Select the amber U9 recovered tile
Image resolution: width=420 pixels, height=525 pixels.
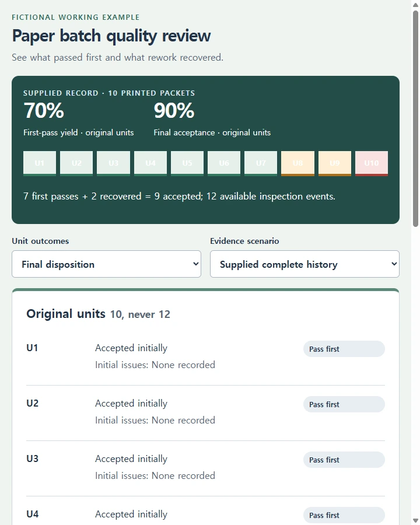[335, 163]
